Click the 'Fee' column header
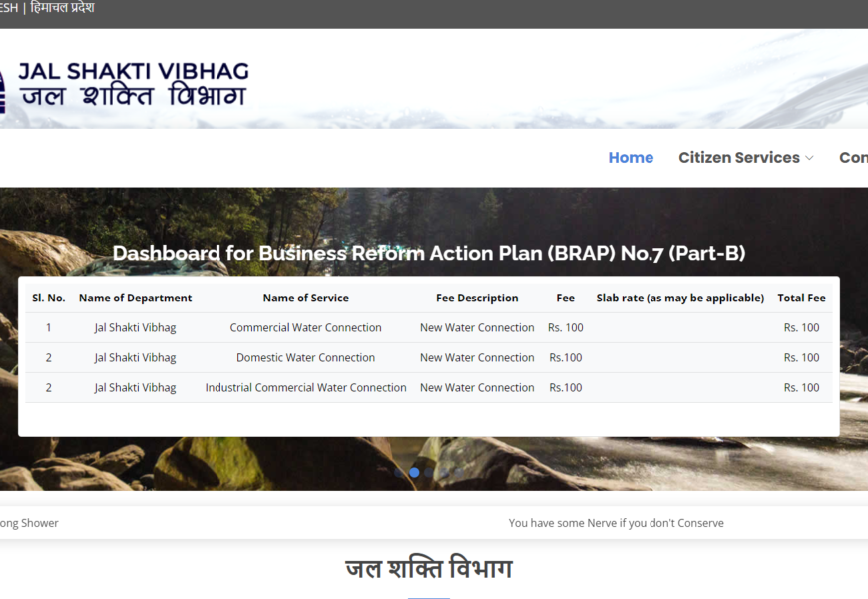868x599 pixels. [565, 298]
